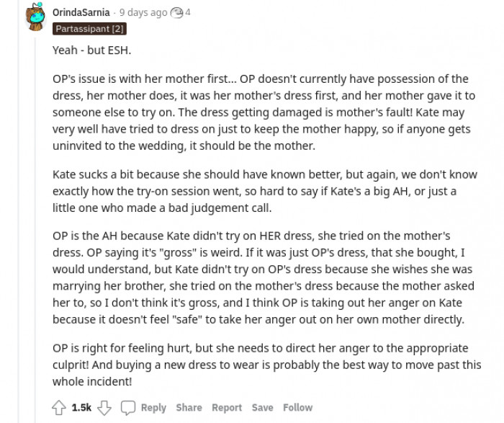This screenshot has height=423, width=504.
Task: Click the Partassipant [2] flair badge
Action: [87, 29]
